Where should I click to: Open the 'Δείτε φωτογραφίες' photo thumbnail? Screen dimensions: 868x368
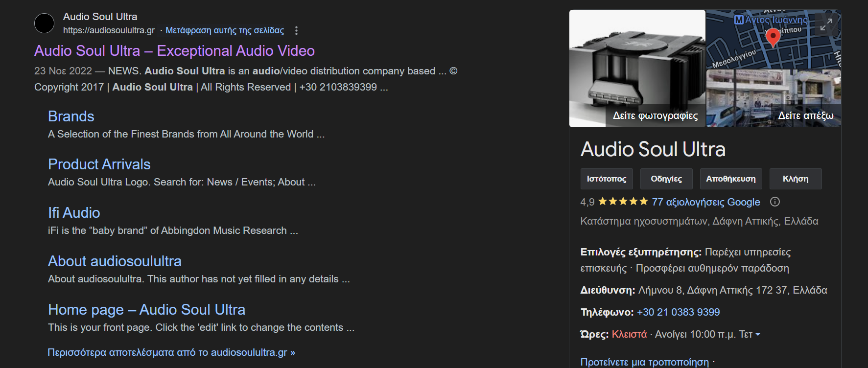(637, 69)
